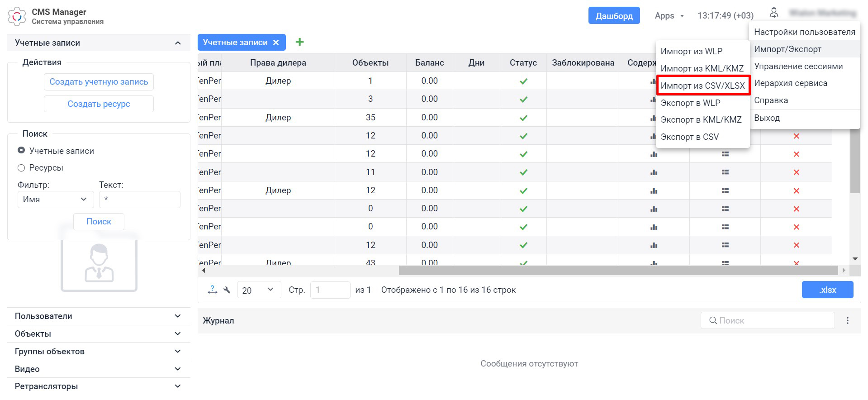Click the chart icon in the row with 11 objects
The height and width of the screenshot is (400, 868).
[x=654, y=172]
